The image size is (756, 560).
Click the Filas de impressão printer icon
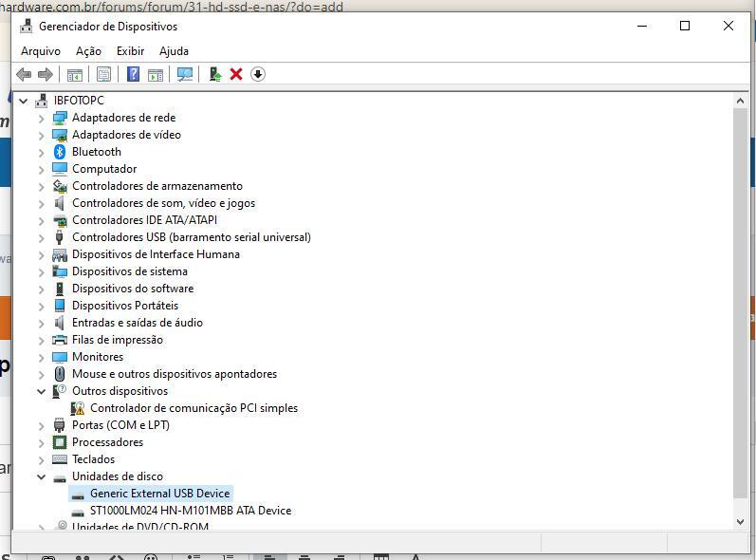tap(60, 340)
